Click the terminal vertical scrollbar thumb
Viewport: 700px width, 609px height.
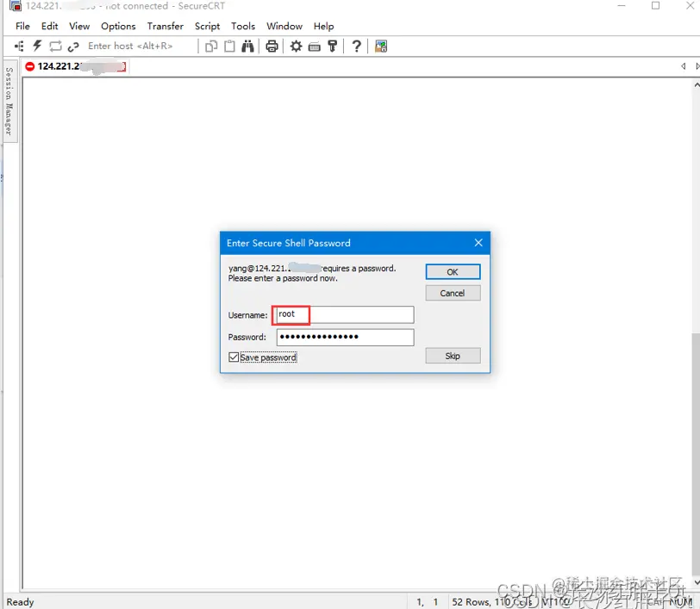point(696,453)
